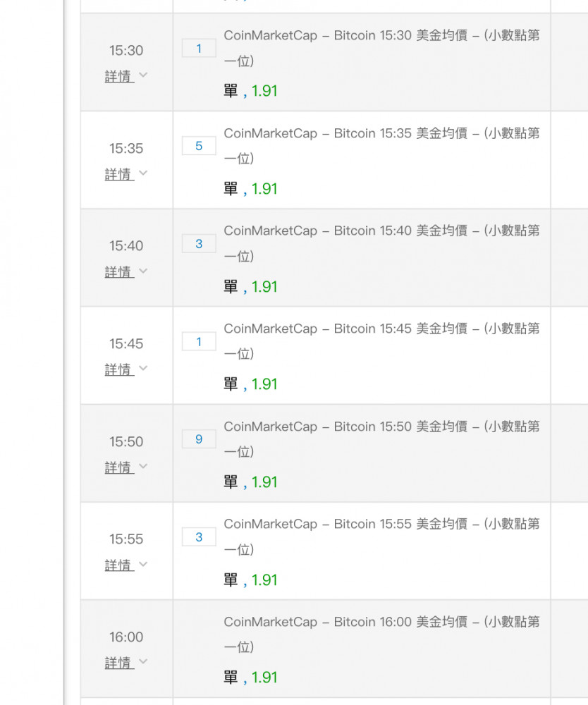This screenshot has height=705, width=588.
Task: Expand 詳情 for the 16:00 row
Action: click(x=126, y=663)
